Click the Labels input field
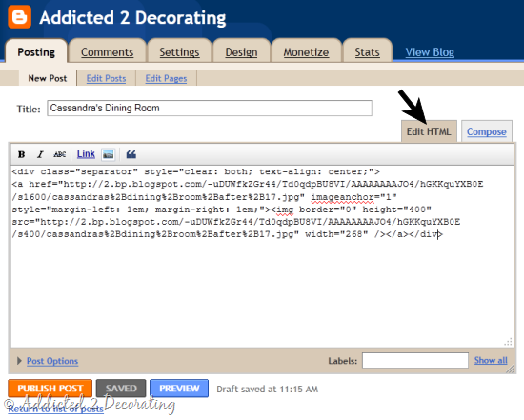524x420 pixels. (415, 361)
